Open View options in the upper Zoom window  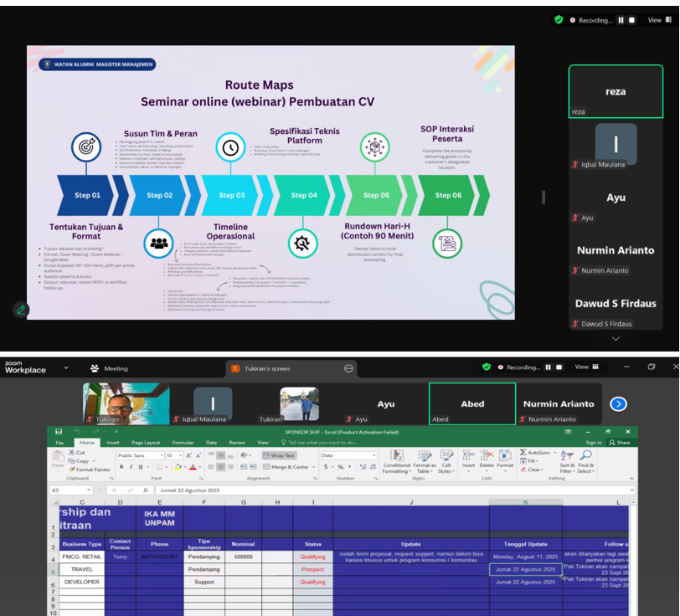click(x=660, y=20)
